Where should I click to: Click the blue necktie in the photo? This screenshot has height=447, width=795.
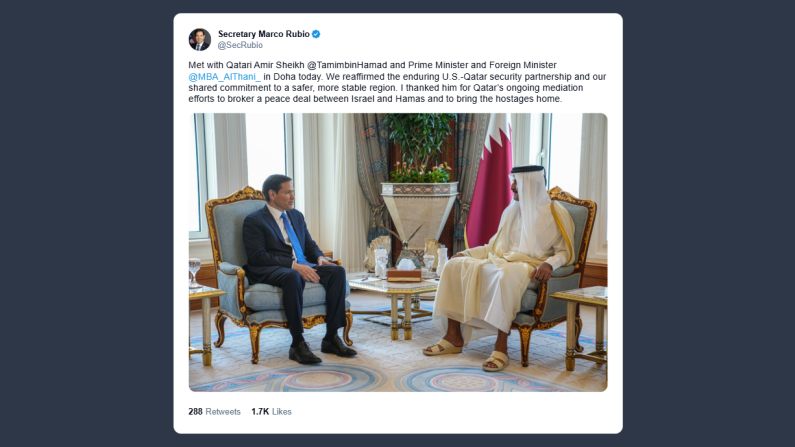294,238
